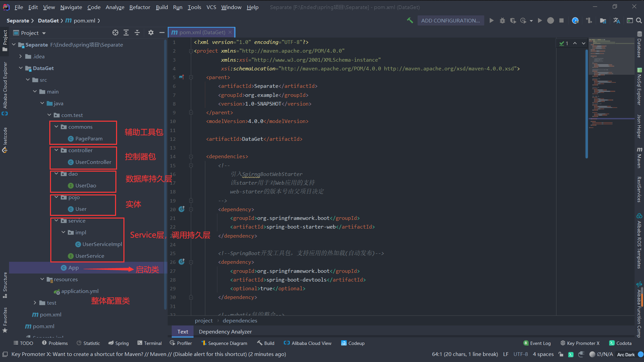Open Key Promoter X panel
This screenshot has height=362, width=644.
pyautogui.click(x=580, y=343)
